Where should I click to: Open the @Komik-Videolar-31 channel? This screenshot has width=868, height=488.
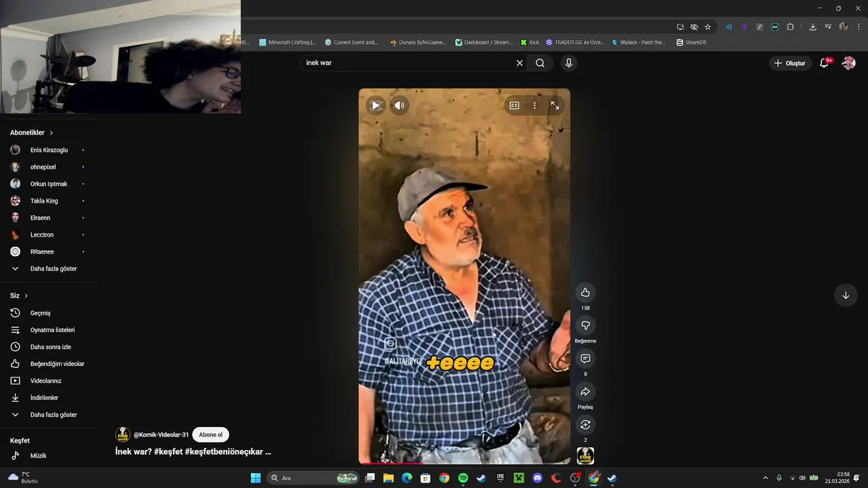coord(161,434)
